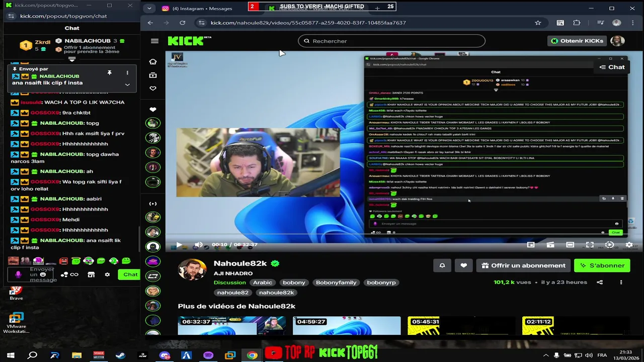Go to Kick home logo
This screenshot has height=362, width=644.
[189, 41]
